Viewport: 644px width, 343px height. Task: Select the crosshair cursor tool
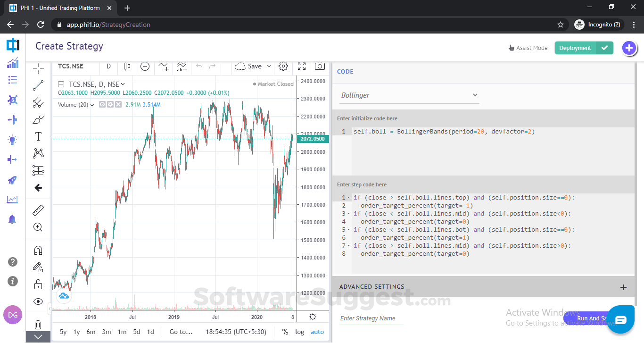coord(38,67)
